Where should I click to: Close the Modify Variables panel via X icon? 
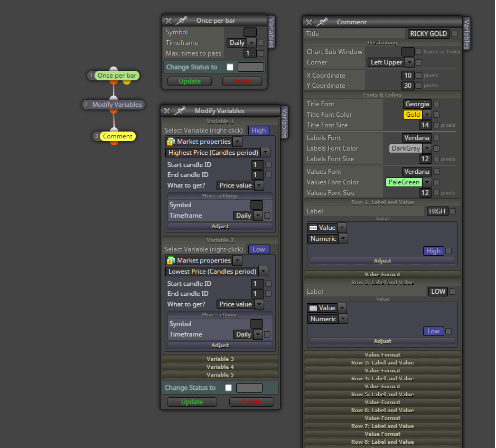167,111
